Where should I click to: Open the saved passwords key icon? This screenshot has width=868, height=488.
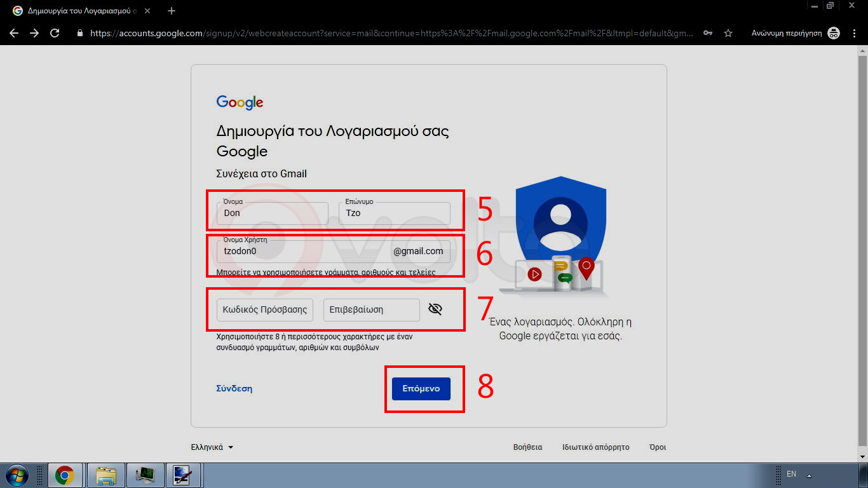coord(708,33)
